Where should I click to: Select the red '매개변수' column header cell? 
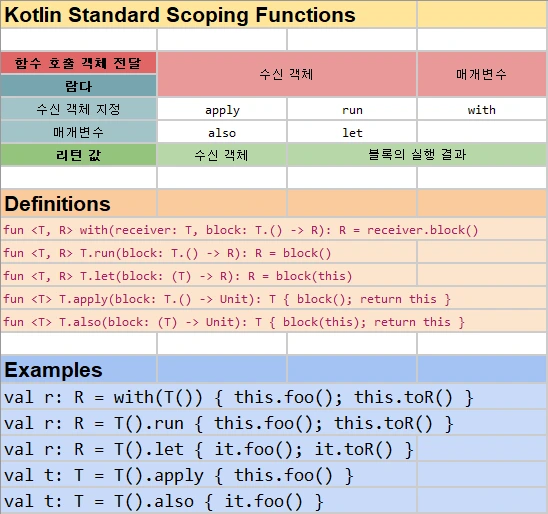tap(482, 74)
